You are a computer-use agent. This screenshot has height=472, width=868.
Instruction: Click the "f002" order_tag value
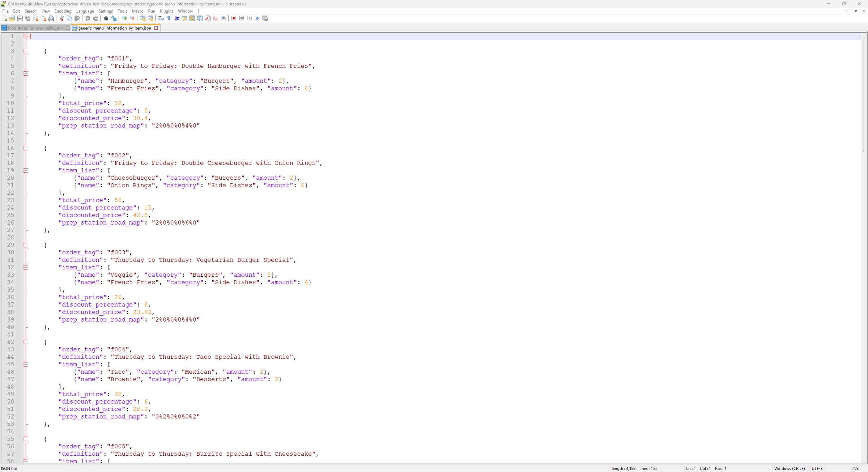[x=118, y=156]
